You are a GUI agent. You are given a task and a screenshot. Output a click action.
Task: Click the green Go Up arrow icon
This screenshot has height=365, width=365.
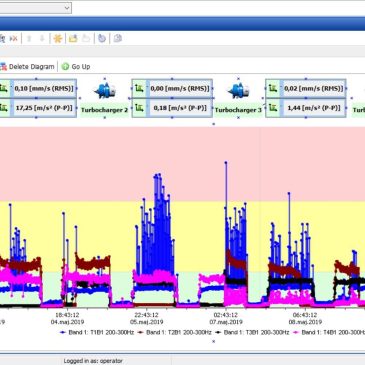tap(65, 67)
